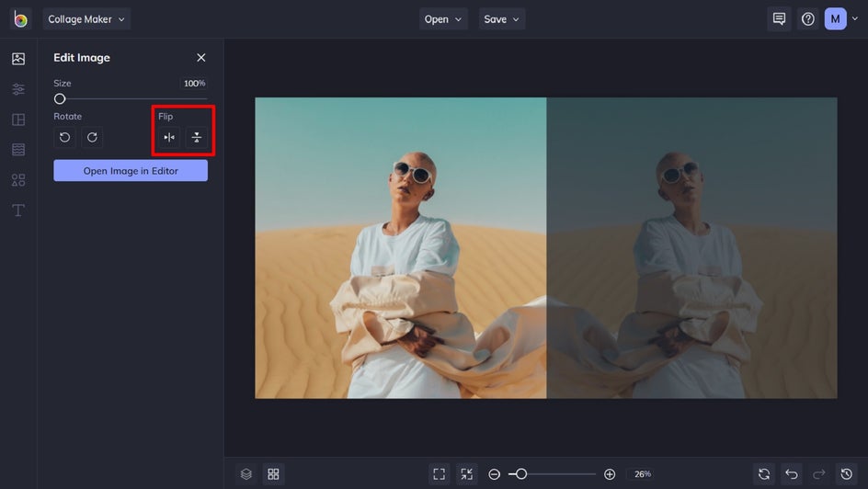Open the Customize sliders sidebar icon
The width and height of the screenshot is (868, 489).
(x=18, y=89)
